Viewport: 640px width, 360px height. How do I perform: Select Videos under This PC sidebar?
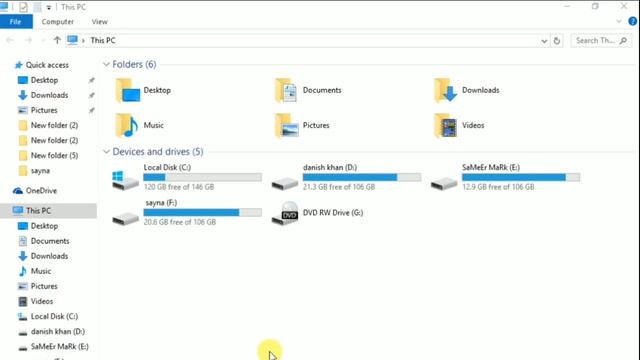[x=36, y=301]
